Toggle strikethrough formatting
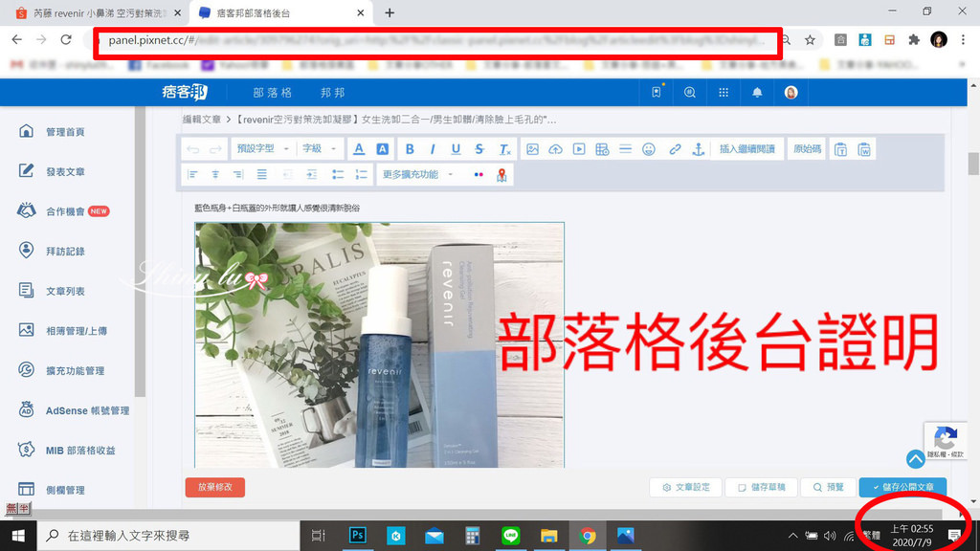Screen dimensions: 980x551 tap(479, 149)
